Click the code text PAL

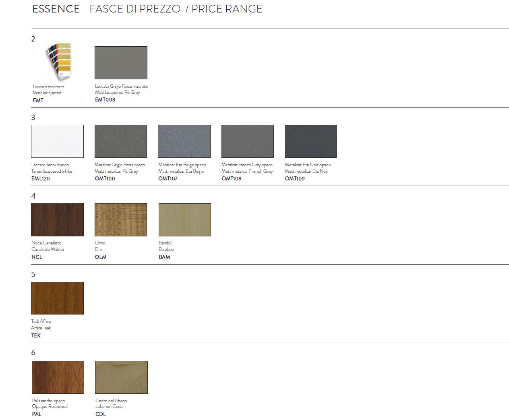pyautogui.click(x=37, y=414)
